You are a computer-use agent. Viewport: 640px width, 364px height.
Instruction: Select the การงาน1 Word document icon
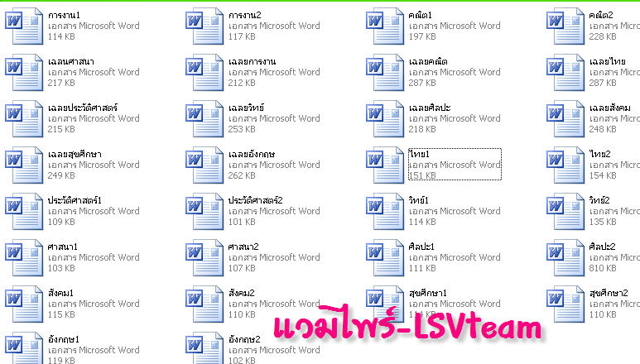[24, 26]
